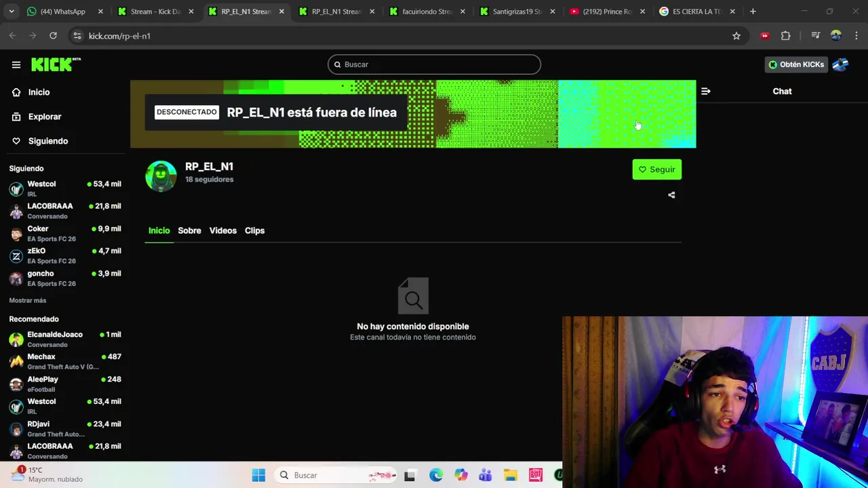The image size is (868, 488).
Task: Click goncho's avatar icon
Action: coord(16,279)
